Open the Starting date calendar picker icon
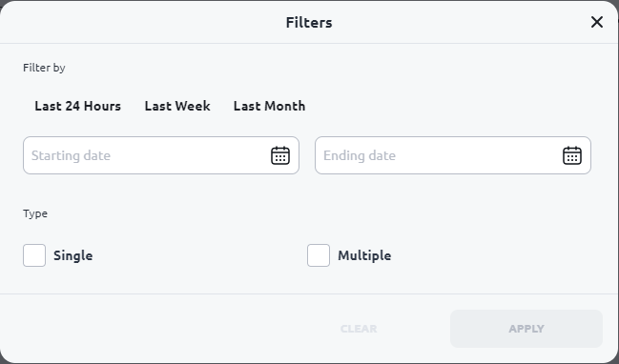619x364 pixels. coord(280,155)
